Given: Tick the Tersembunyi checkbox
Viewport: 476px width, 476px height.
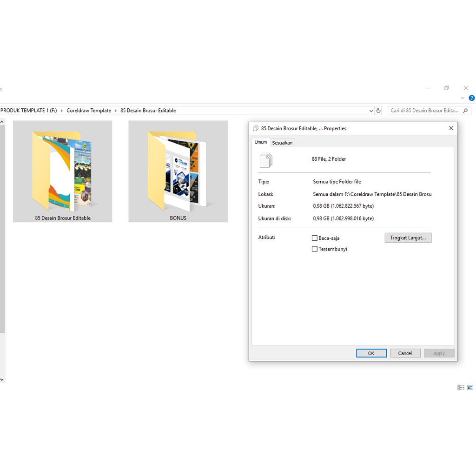Looking at the screenshot, I should (x=315, y=249).
